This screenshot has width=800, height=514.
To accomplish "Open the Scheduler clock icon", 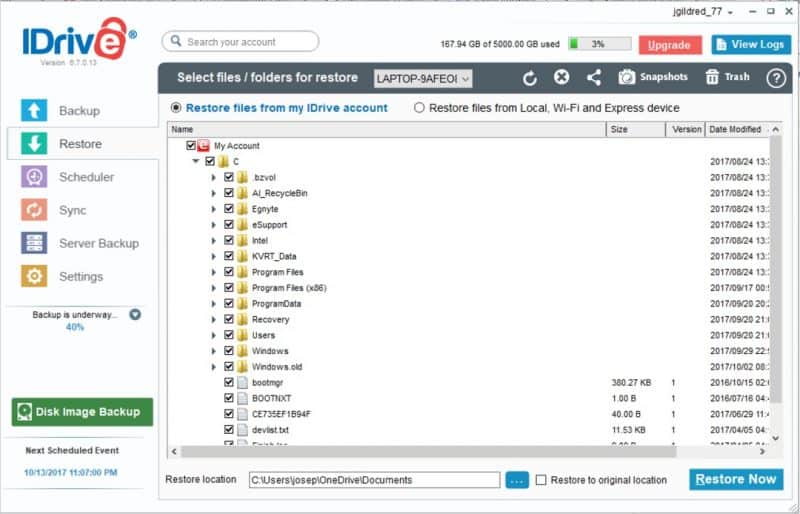I will point(34,177).
